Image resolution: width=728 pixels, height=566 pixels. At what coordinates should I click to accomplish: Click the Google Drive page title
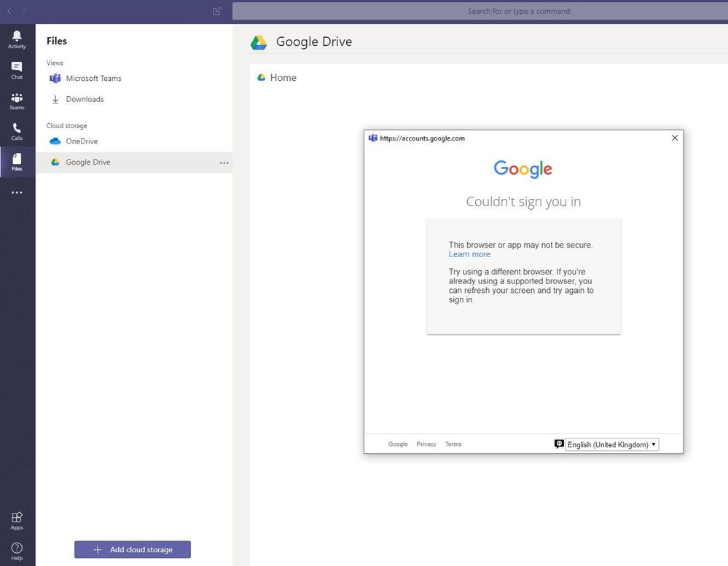pyautogui.click(x=314, y=42)
